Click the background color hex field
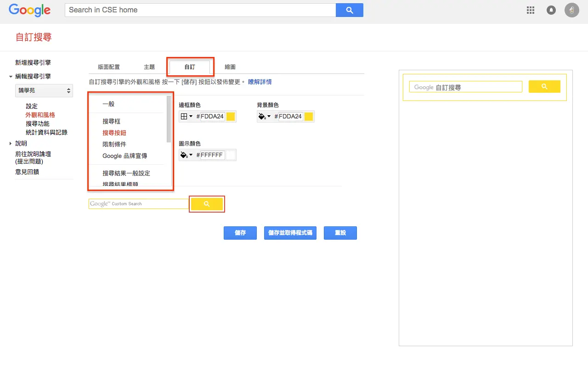Image resolution: width=588 pixels, height=382 pixels. [290, 117]
